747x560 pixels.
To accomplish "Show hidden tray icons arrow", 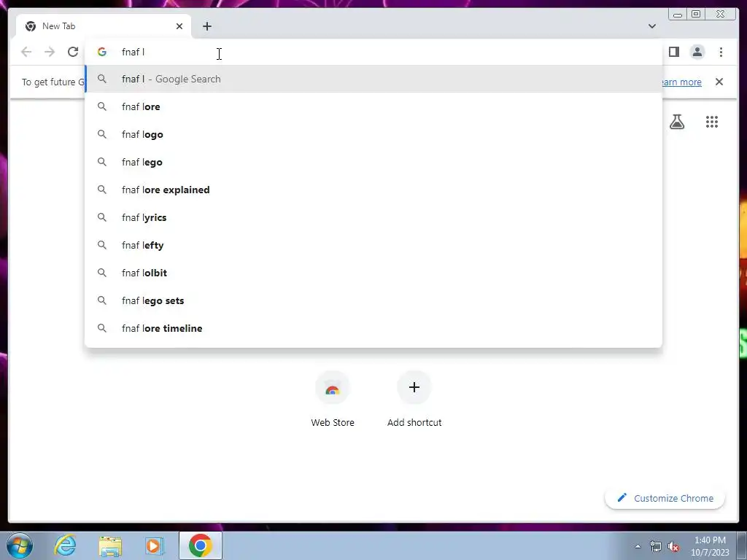I will coord(638,546).
